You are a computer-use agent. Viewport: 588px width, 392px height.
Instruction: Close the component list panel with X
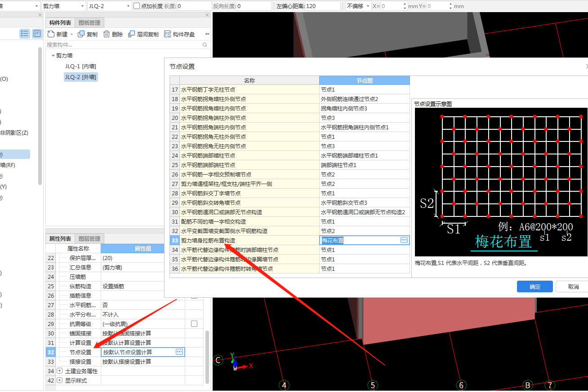pos(207,15)
